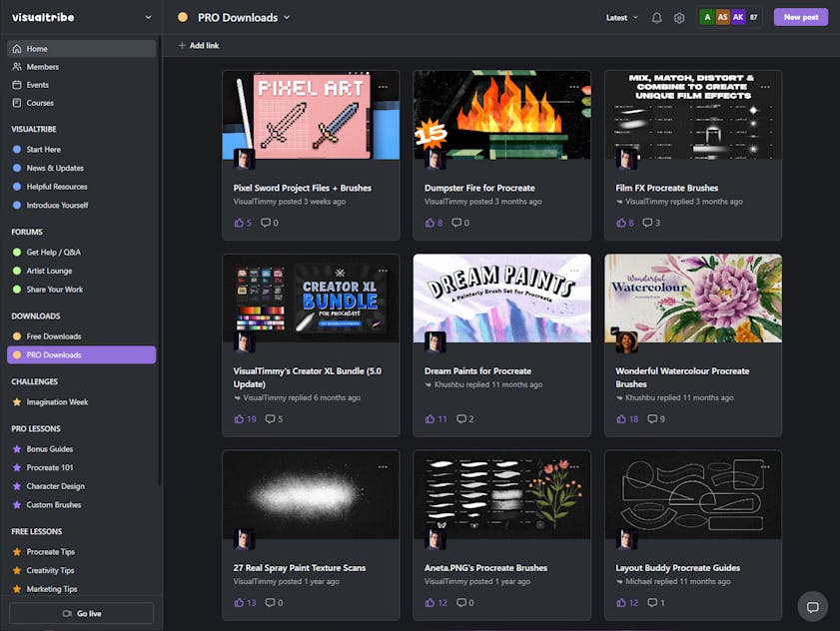Screen dimensions: 840x631
Task: Like the Pixel Sword Project Files post
Action: pyautogui.click(x=239, y=223)
